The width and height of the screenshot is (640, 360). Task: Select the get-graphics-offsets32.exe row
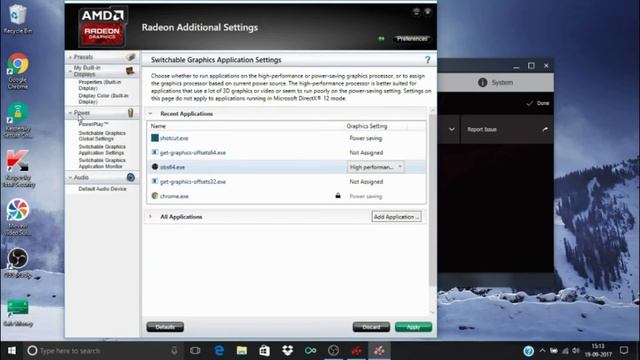(x=287, y=182)
